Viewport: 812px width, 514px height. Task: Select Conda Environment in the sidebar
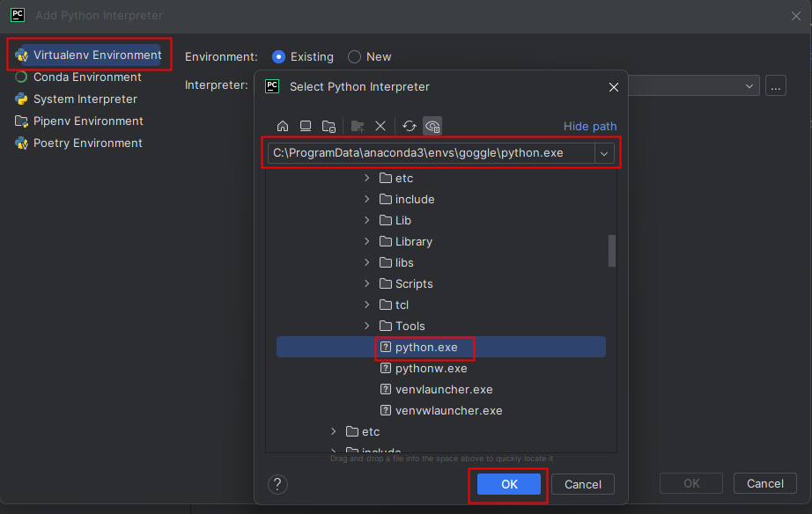[x=87, y=77]
